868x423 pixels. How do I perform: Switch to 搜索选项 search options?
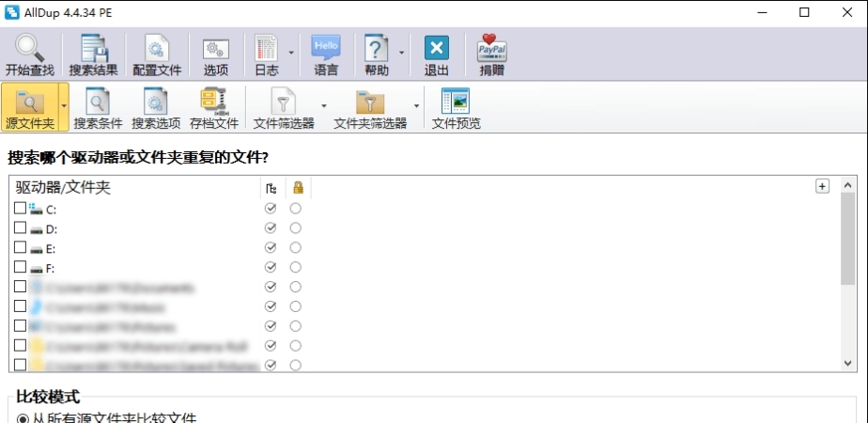click(x=156, y=108)
